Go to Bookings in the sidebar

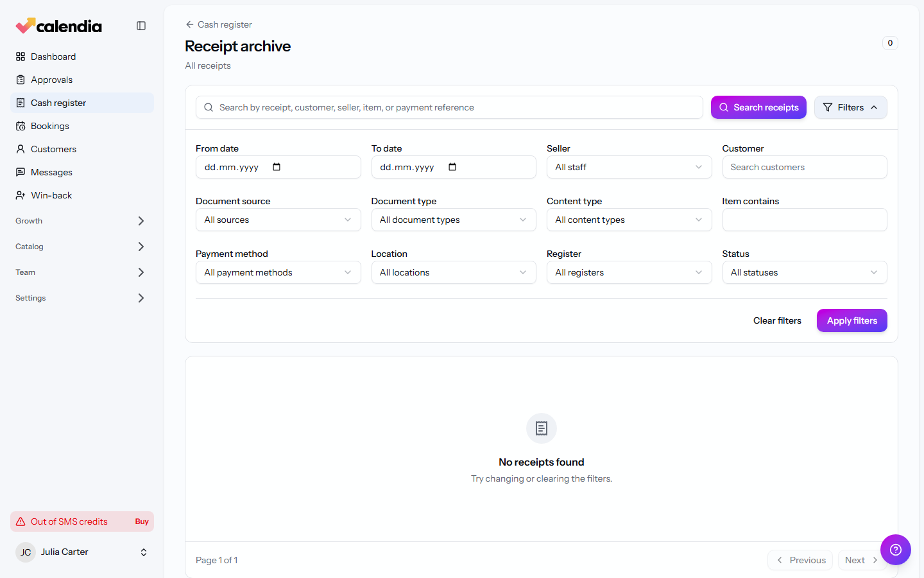[82, 126]
